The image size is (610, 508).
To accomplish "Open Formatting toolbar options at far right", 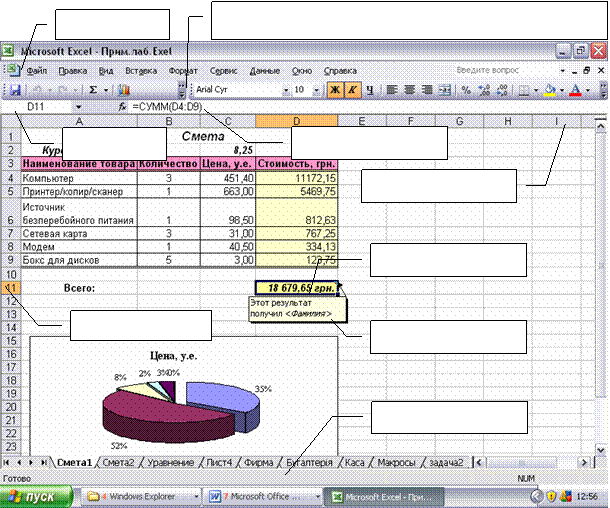I will [603, 90].
